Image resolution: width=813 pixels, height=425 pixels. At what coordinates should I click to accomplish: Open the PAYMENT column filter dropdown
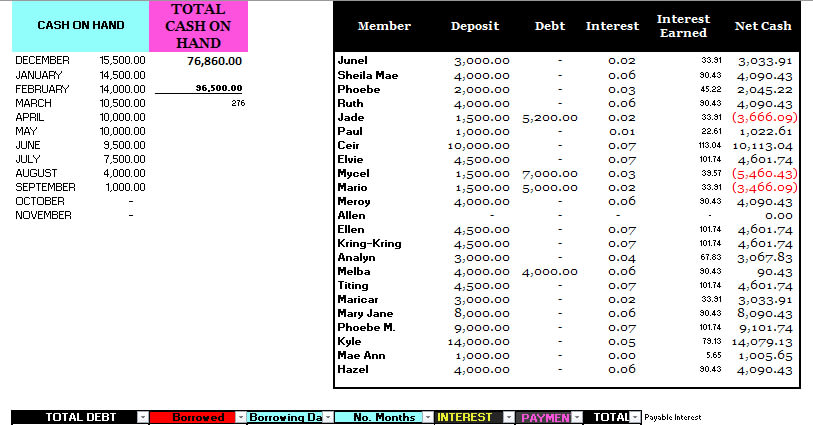[577, 417]
